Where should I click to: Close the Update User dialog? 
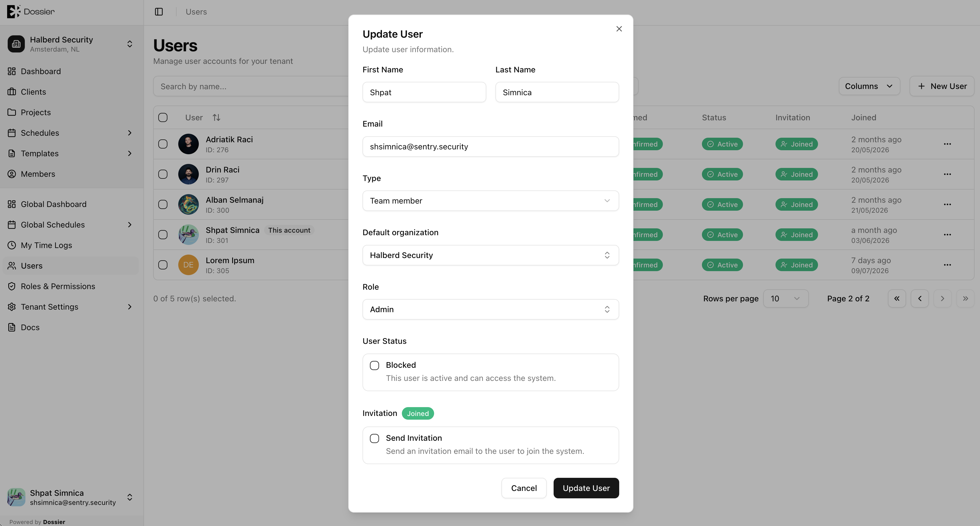tap(619, 29)
